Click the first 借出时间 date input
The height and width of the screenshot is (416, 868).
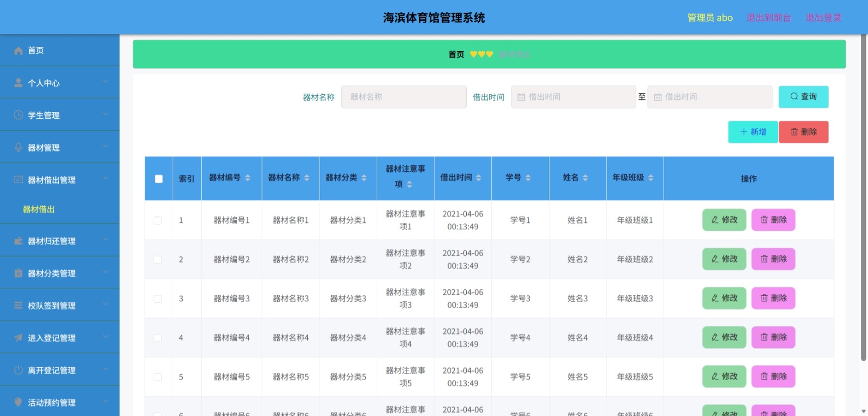574,97
